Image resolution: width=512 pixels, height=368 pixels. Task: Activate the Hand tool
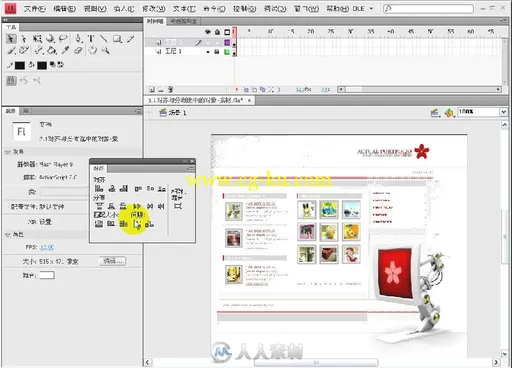coord(93,51)
